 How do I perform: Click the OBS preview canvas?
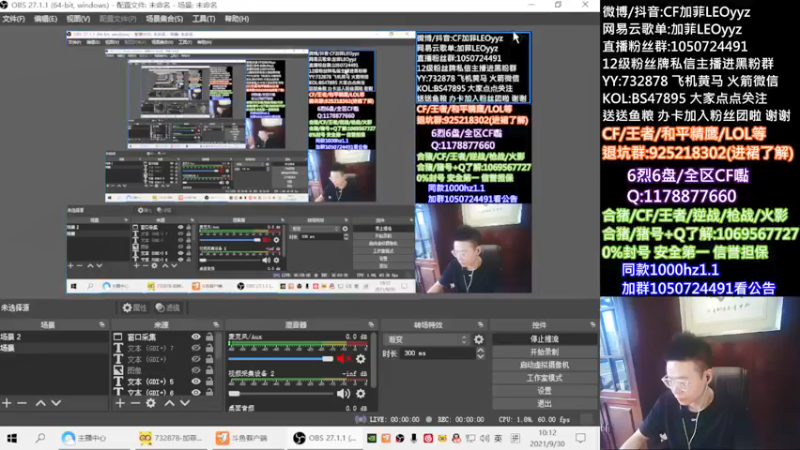(x=299, y=162)
